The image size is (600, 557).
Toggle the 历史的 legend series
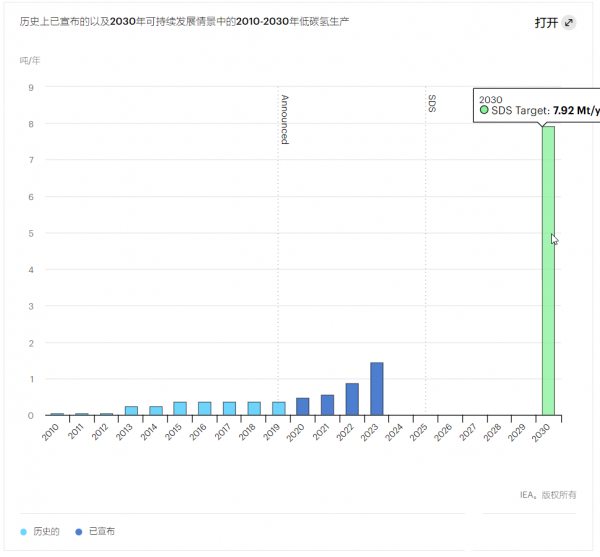click(x=47, y=531)
